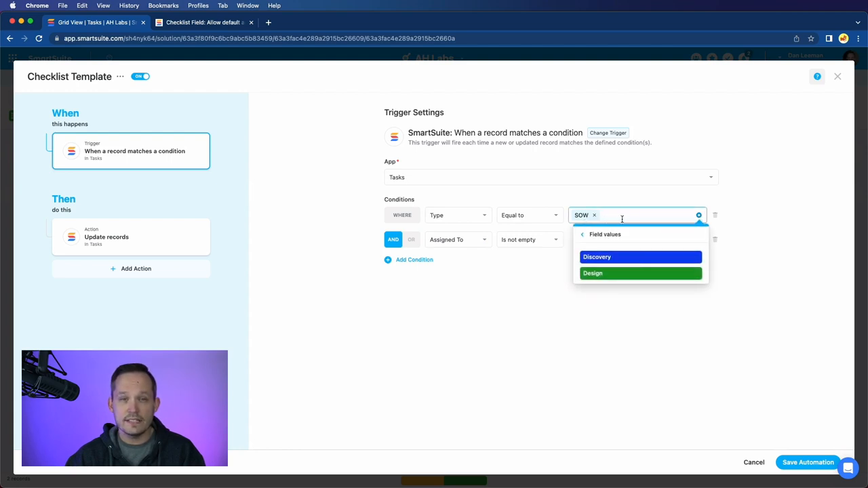Click the browser reload icon

39,39
